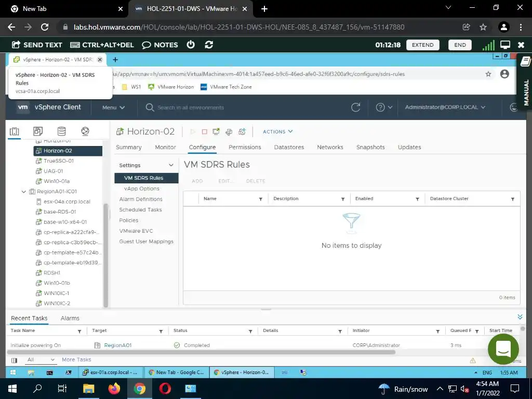532x399 pixels.
Task: Open File Explorer from the Windows taskbar
Action: [x=88, y=389]
